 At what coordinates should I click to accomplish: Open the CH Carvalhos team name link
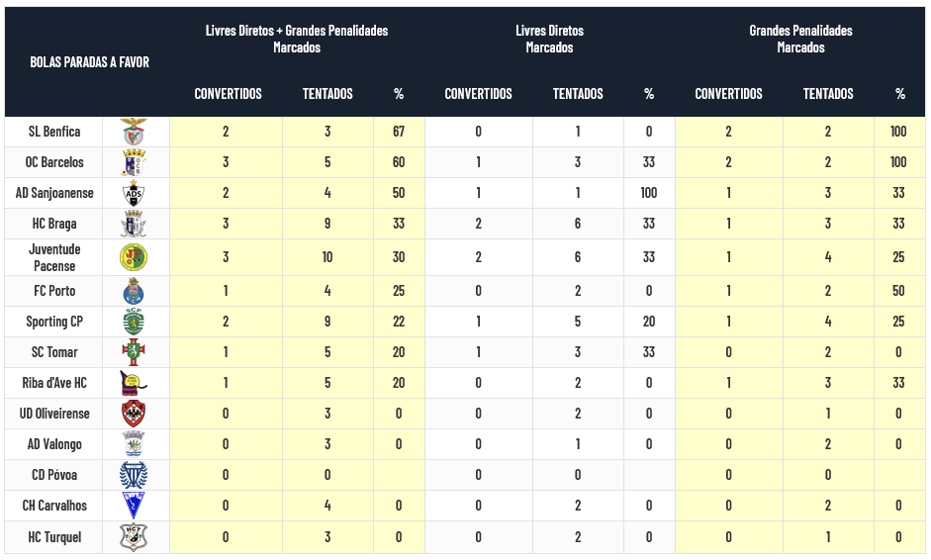point(54,506)
